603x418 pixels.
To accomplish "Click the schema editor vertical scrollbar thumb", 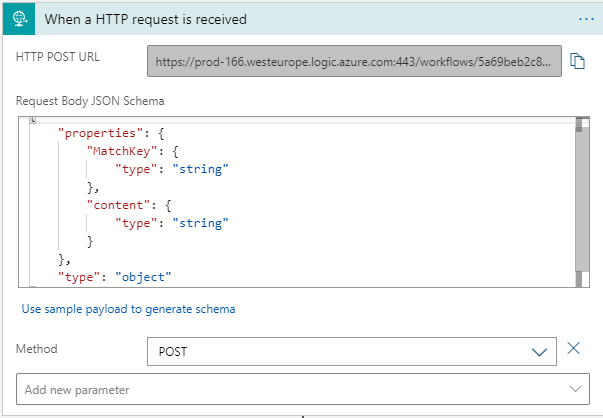I will [x=582, y=199].
